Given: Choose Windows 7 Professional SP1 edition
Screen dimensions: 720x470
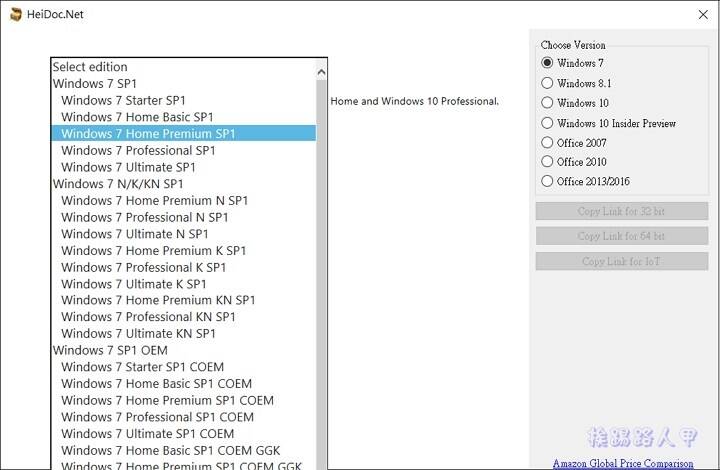Looking at the screenshot, I should click(184, 151).
